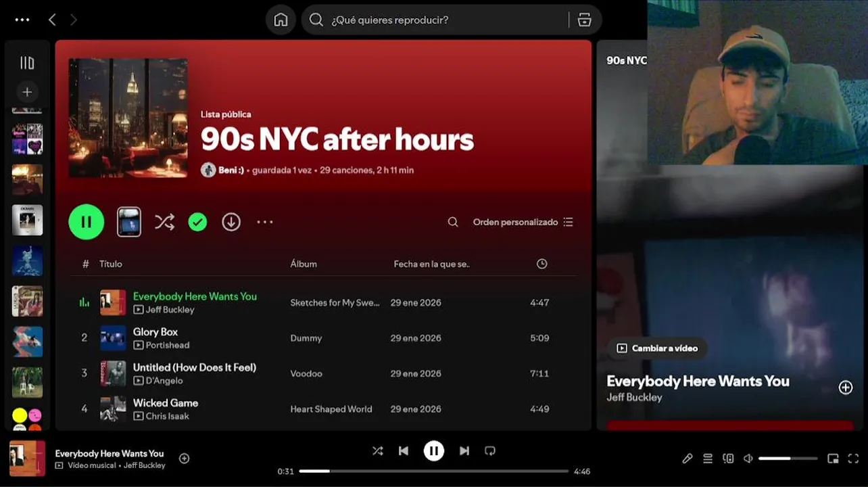
Task: Open the lyrics microphone icon
Action: pos(688,459)
